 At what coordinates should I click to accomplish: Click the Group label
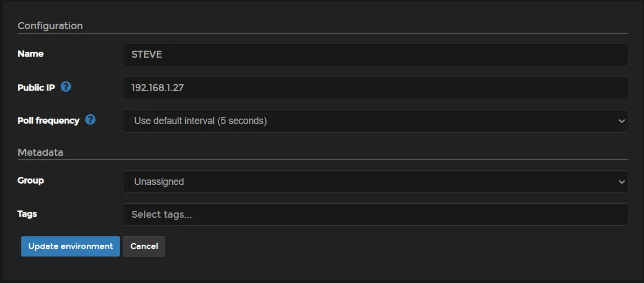pos(31,181)
